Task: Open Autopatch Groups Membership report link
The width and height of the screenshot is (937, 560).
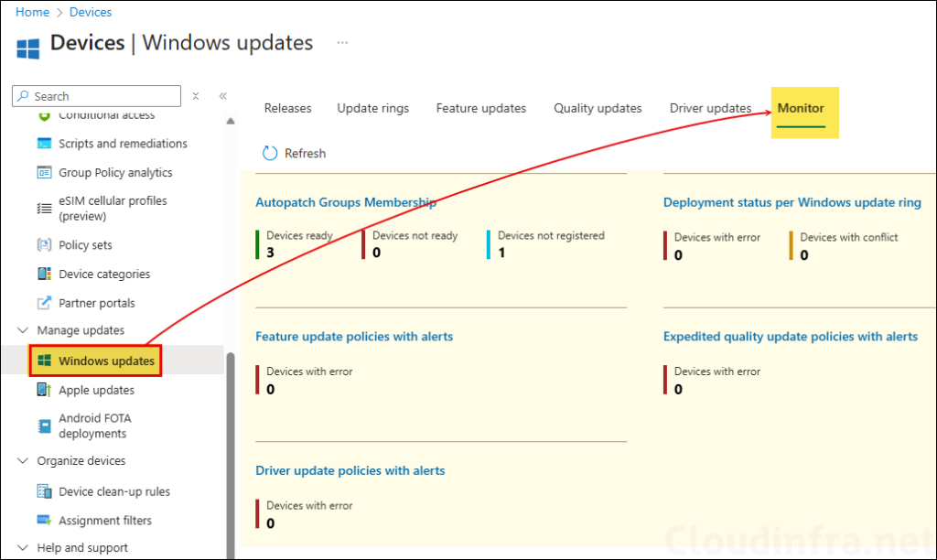Action: (346, 202)
